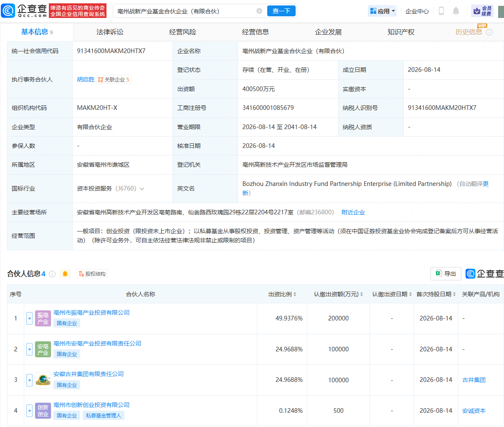
Task: Open the 胡启胜 executive partner link
Action: click(x=86, y=79)
